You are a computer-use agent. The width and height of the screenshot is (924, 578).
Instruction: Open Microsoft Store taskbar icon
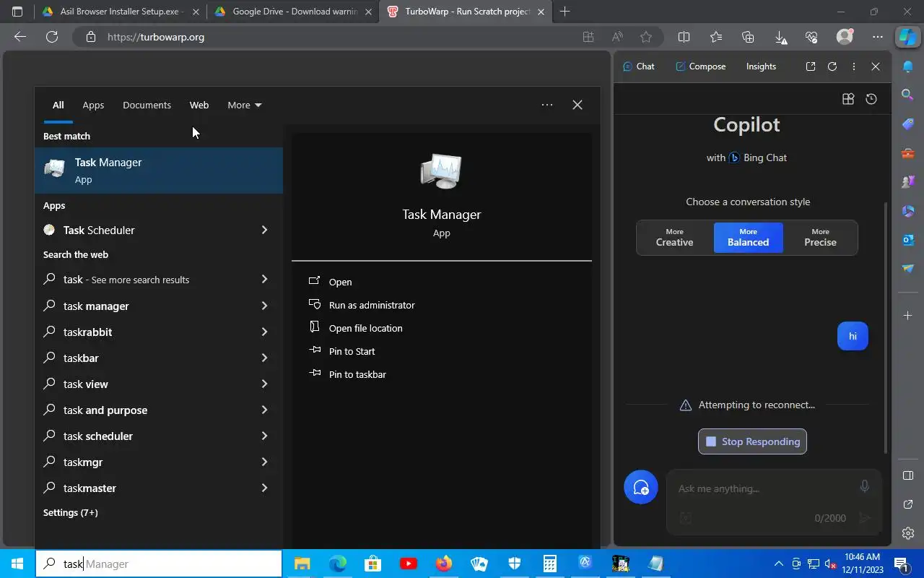[372, 564]
